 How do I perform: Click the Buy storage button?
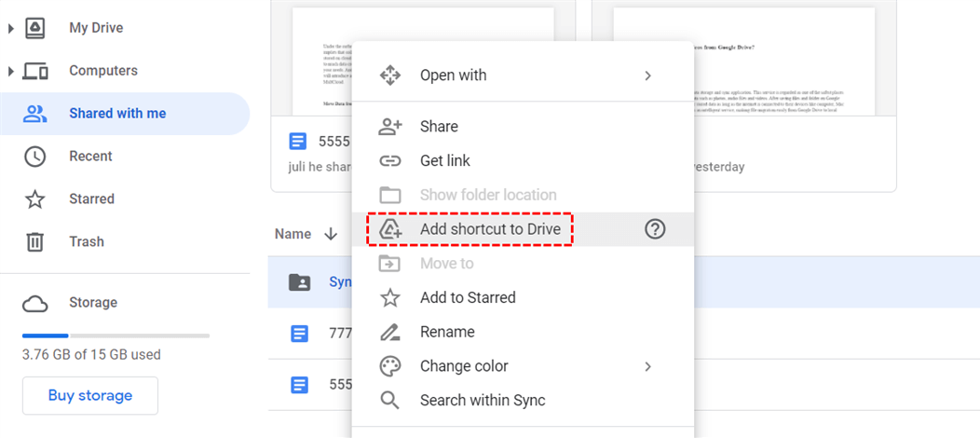(x=90, y=395)
